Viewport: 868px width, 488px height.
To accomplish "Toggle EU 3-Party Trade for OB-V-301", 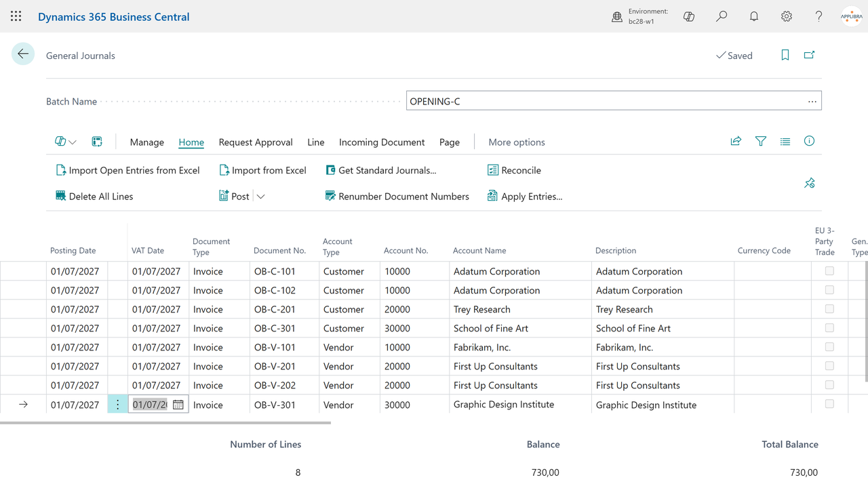I will [829, 404].
